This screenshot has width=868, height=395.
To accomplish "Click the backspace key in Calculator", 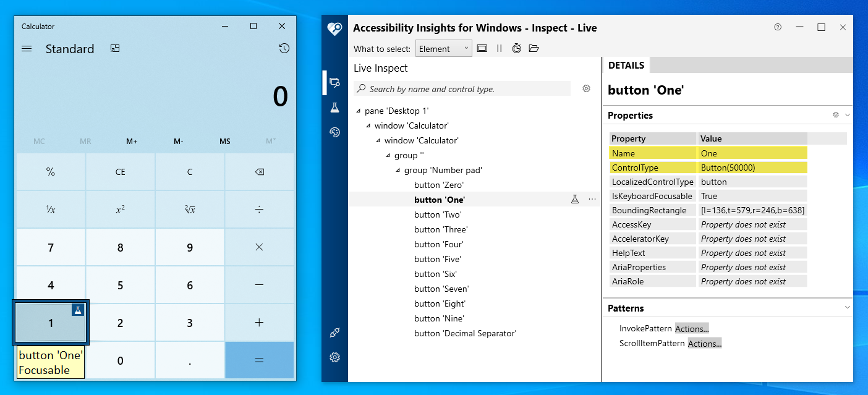I will tap(259, 172).
